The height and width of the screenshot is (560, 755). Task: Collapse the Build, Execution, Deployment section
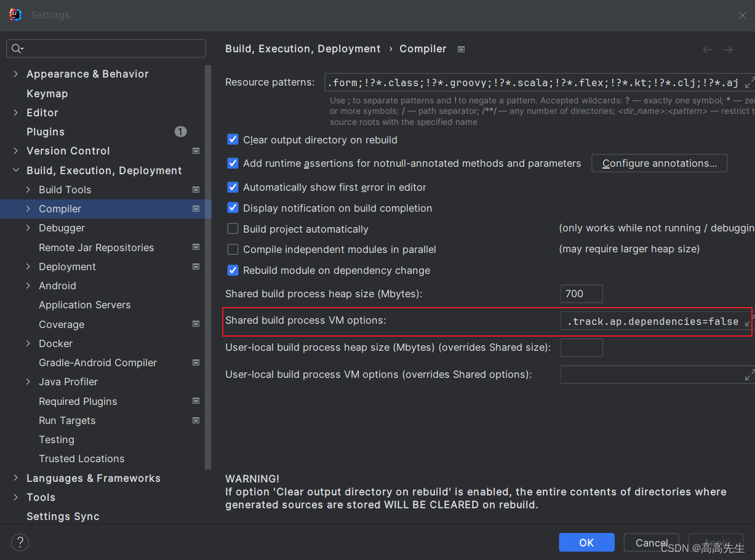[15, 170]
